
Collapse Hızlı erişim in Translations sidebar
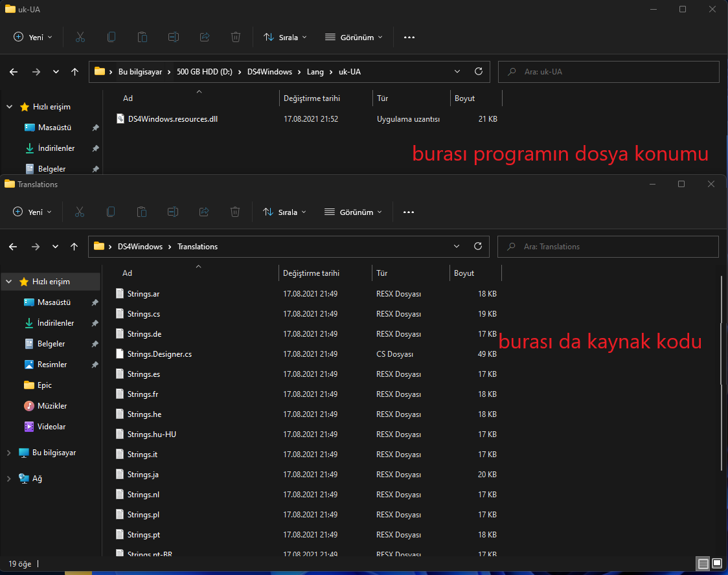point(9,282)
